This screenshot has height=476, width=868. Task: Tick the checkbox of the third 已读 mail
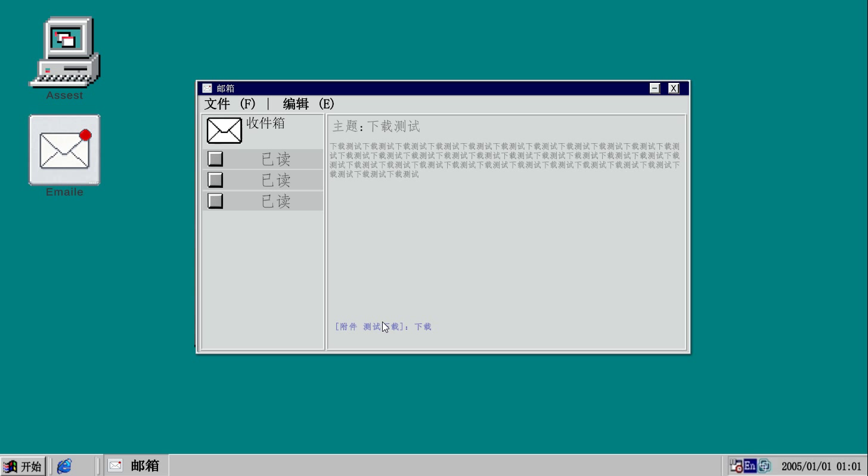click(215, 200)
